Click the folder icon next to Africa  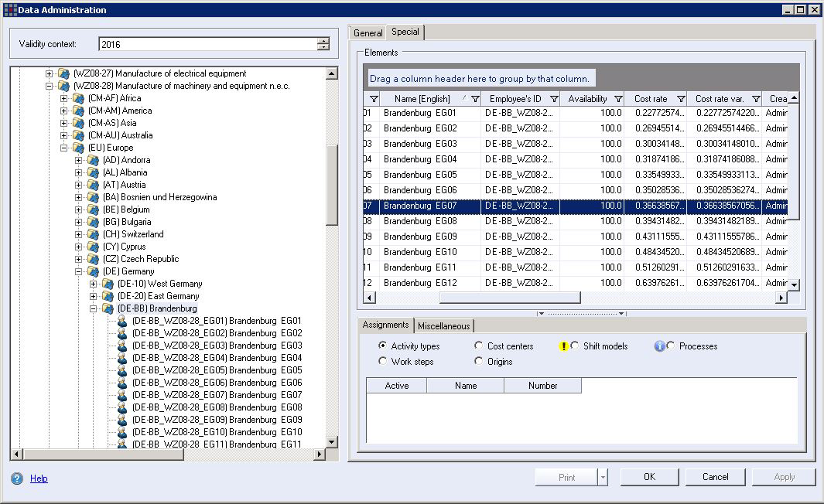[x=78, y=98]
